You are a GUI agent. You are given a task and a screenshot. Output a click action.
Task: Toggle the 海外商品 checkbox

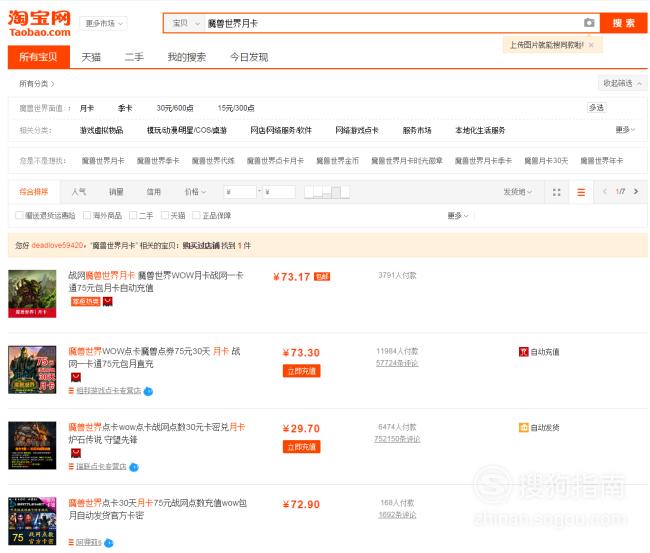(87, 215)
